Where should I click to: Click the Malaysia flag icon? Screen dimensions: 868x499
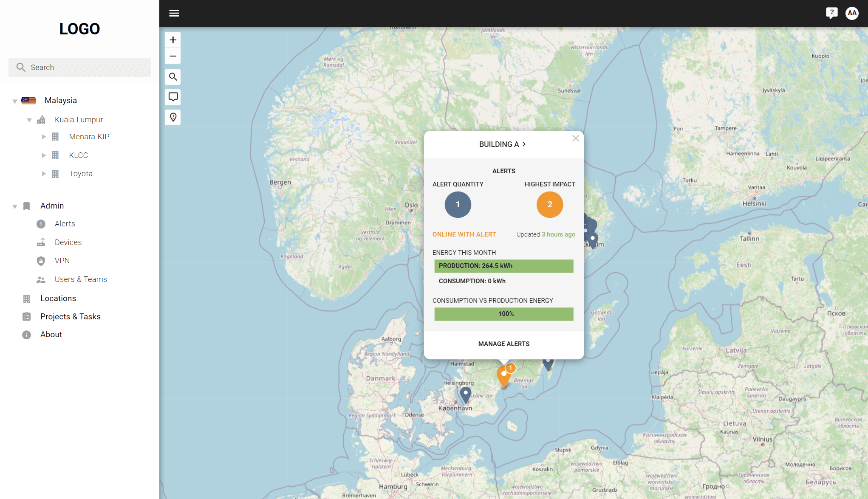pos(29,101)
